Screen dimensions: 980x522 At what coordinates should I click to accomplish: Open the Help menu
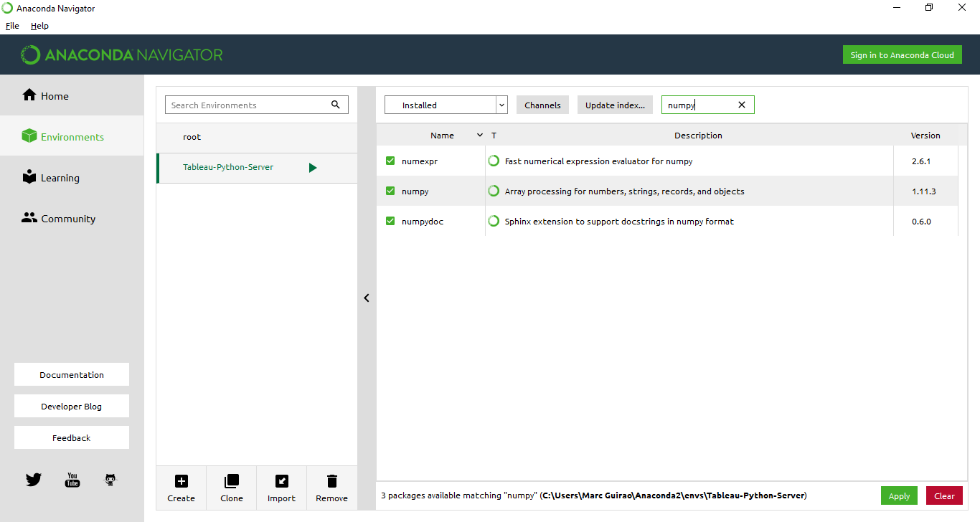coord(39,25)
